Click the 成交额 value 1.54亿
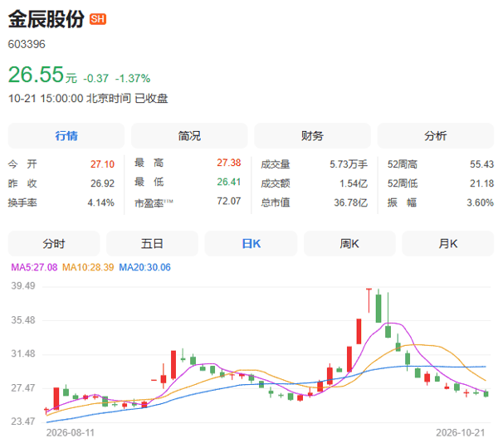The width and height of the screenshot is (498, 448). [x=354, y=183]
